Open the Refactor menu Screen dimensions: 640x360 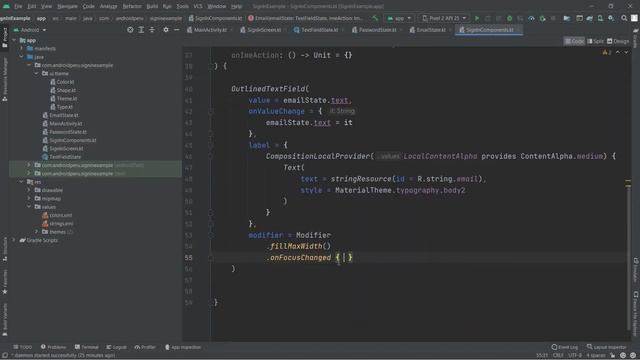[x=132, y=7]
